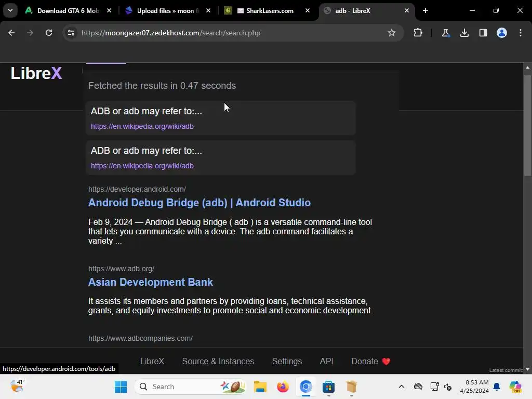Click the page vertical scrollbar thumb
Viewport: 532px width, 399px height.
(527, 126)
